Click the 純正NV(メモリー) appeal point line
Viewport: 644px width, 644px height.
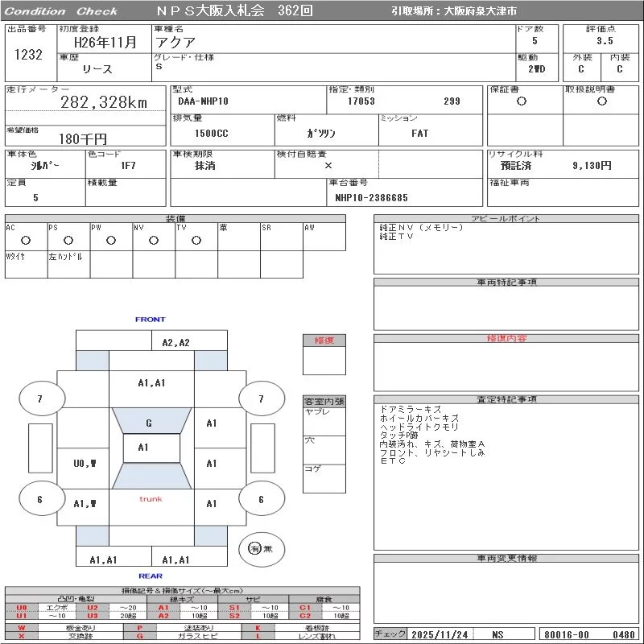point(421,227)
